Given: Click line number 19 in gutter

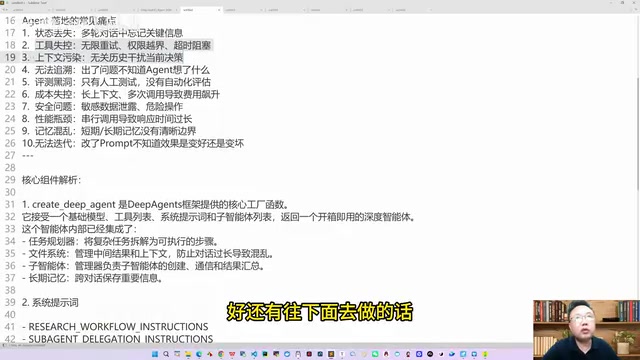Looking at the screenshot, I should [x=10, y=58].
